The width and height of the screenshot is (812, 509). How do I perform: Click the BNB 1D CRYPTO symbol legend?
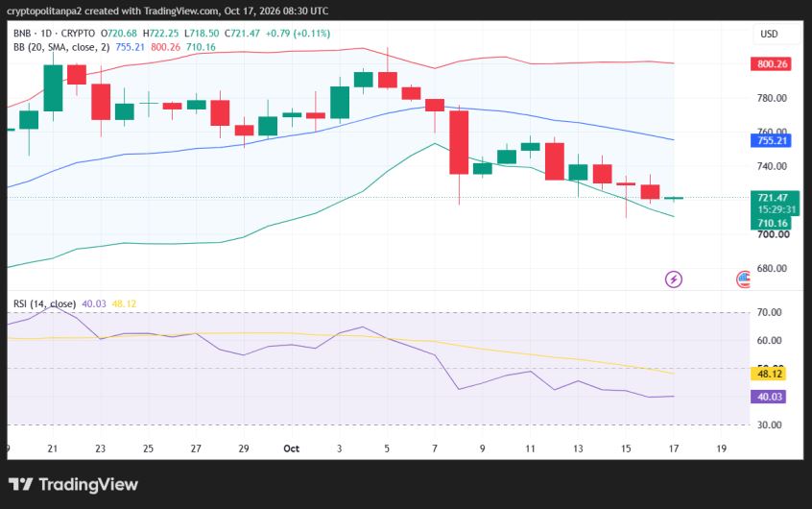point(55,34)
